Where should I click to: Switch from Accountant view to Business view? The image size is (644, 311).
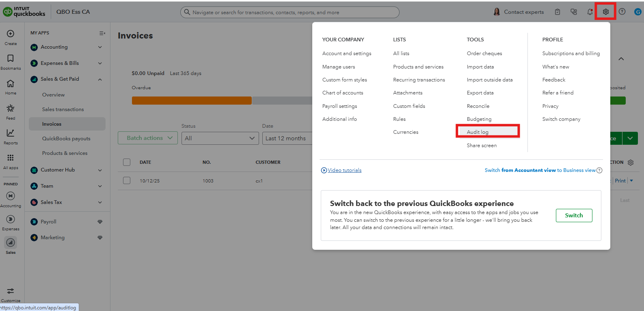click(x=540, y=170)
